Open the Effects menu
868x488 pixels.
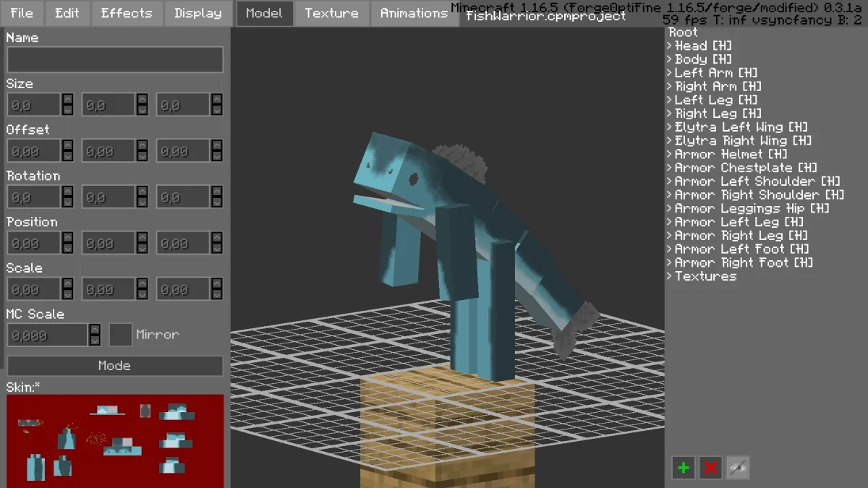click(x=127, y=13)
